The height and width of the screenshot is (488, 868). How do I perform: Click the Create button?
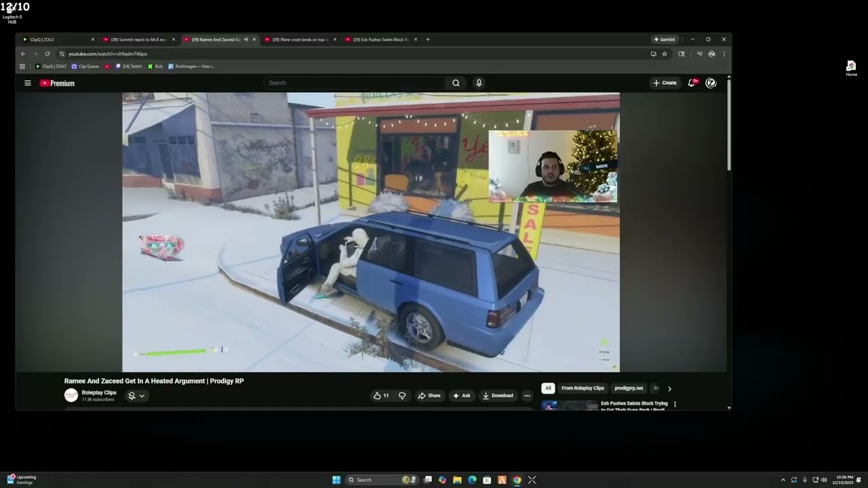tap(665, 83)
